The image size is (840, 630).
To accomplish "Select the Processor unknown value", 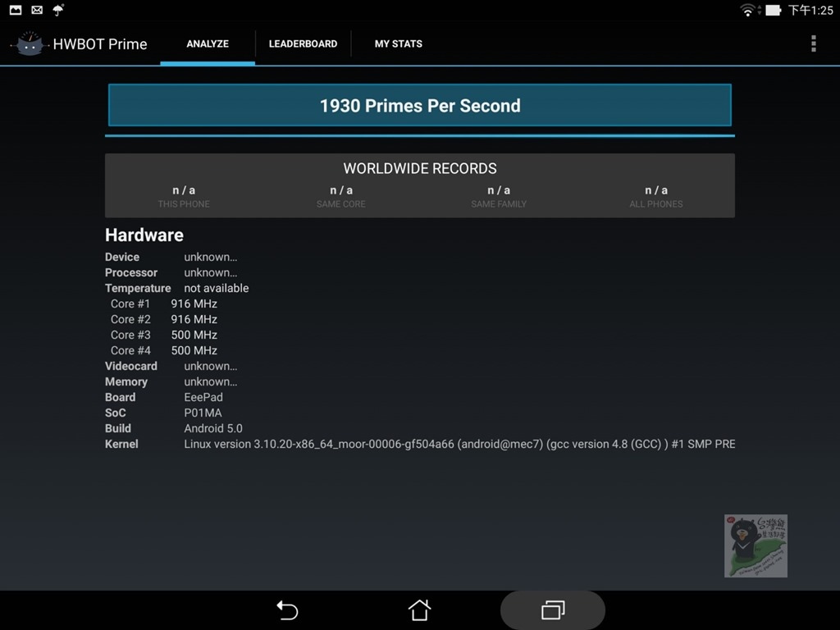I will coord(211,272).
